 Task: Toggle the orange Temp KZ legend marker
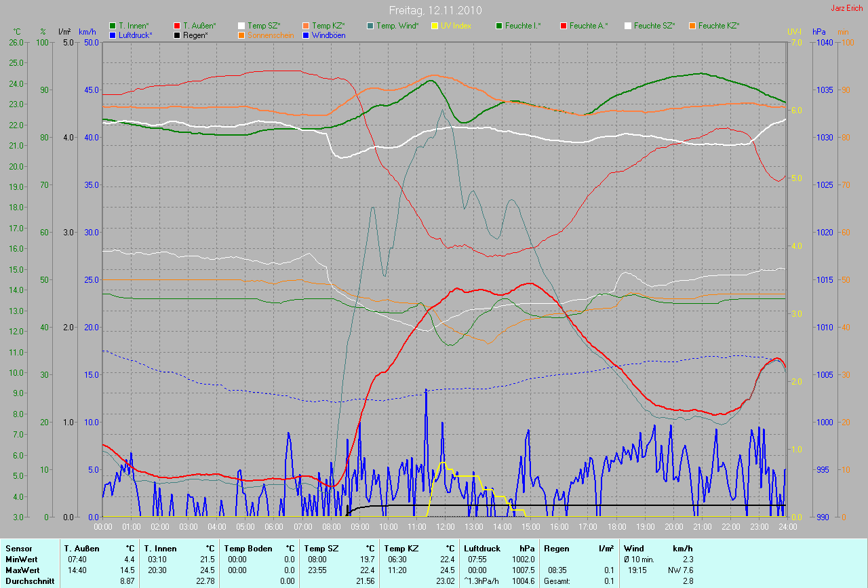[307, 26]
